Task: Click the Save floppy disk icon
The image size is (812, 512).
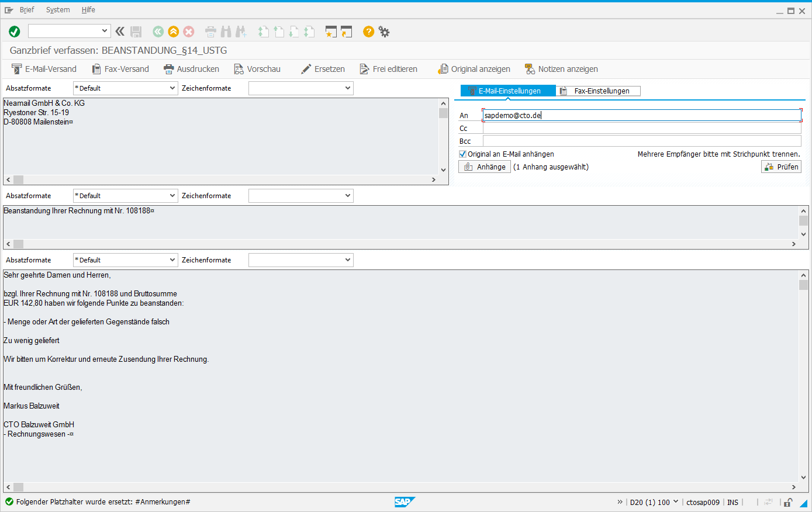Action: [136, 32]
